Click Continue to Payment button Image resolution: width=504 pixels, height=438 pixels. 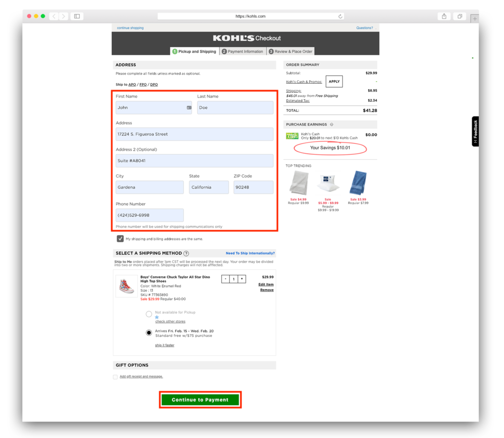200,400
